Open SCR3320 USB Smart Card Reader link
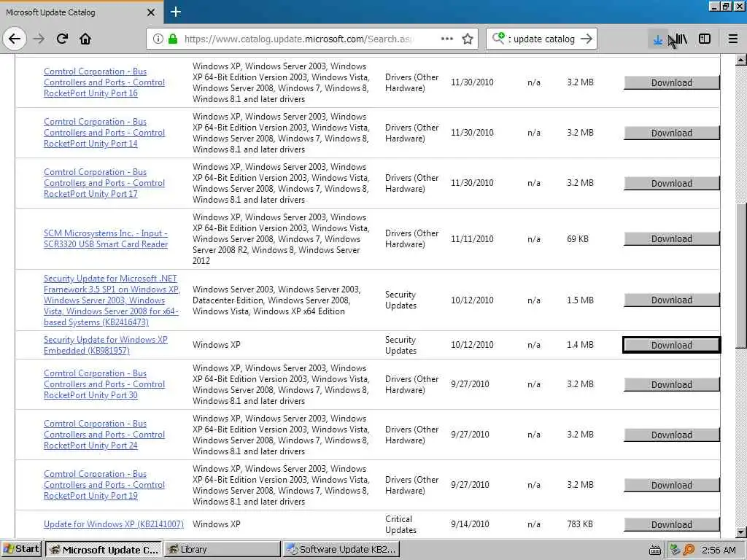Image resolution: width=747 pixels, height=560 pixels. click(x=106, y=238)
